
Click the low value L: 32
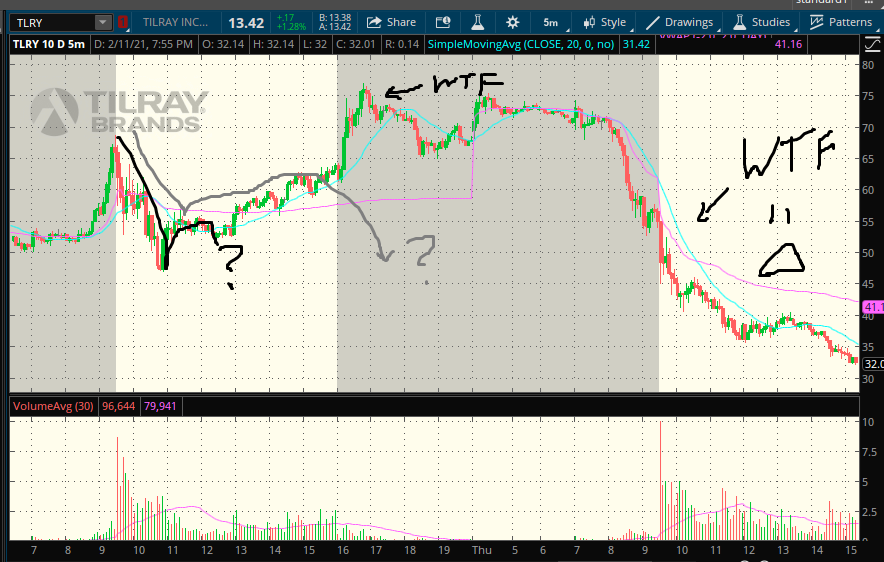click(x=315, y=44)
